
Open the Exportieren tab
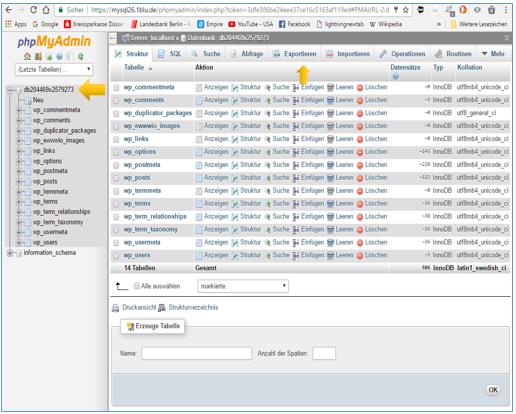[x=295, y=54]
